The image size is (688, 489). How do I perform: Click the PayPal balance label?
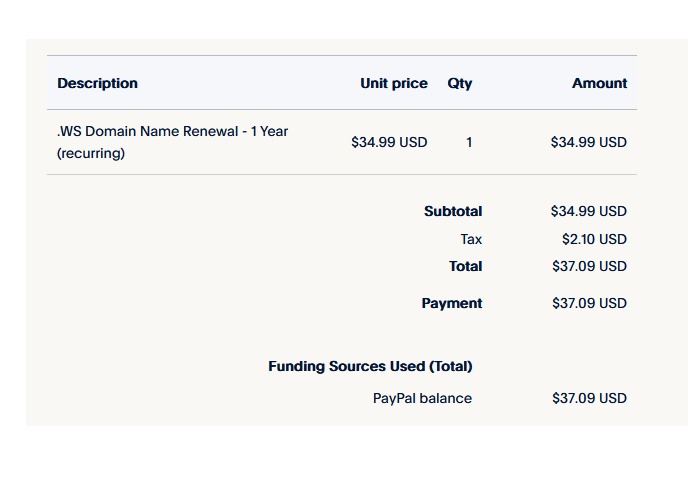coord(423,399)
